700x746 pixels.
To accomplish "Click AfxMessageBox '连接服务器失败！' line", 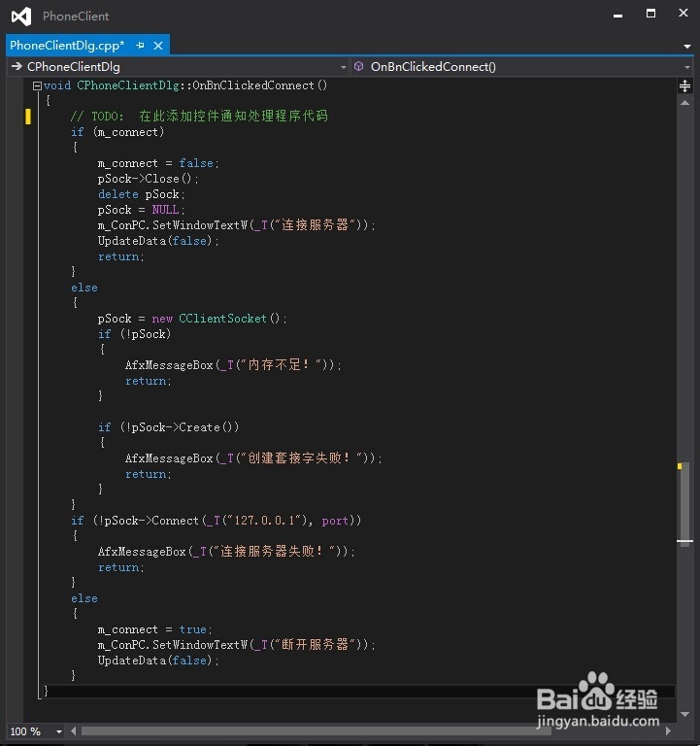I will [226, 552].
